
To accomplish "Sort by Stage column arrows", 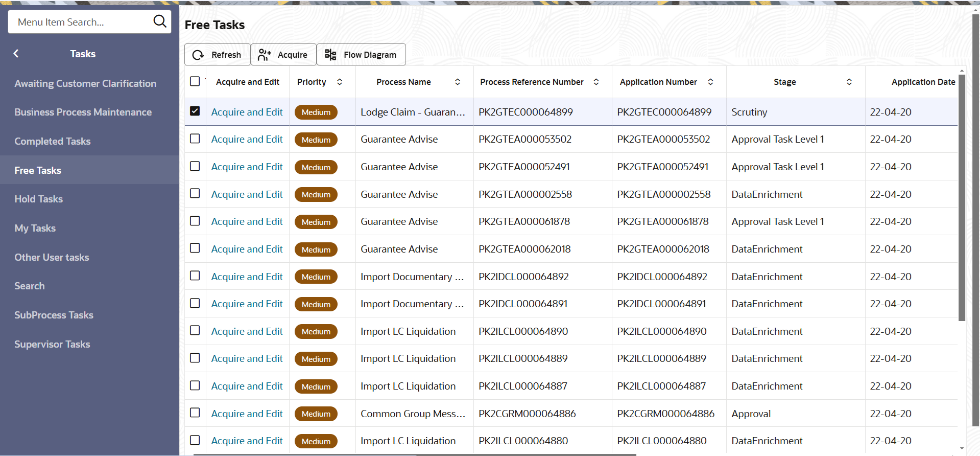I will [x=849, y=82].
